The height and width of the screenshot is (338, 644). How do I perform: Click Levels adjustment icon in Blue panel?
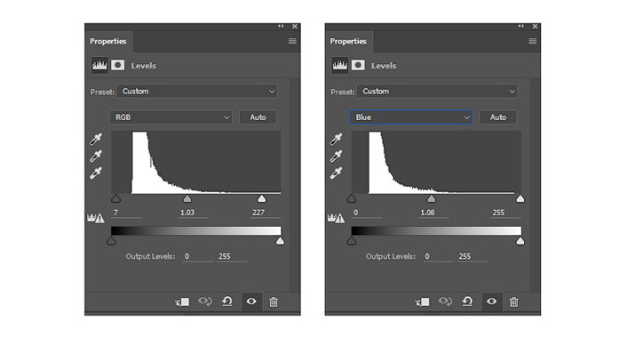coord(339,65)
